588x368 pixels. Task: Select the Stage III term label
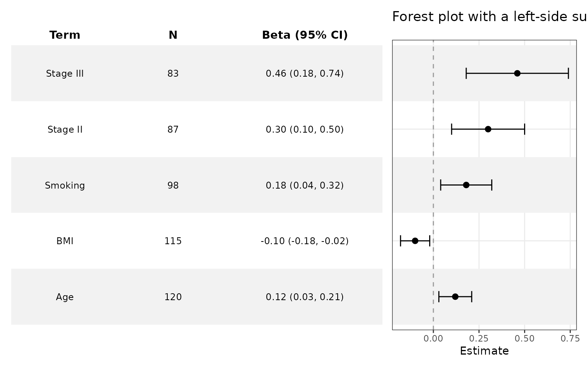pyautogui.click(x=65, y=74)
